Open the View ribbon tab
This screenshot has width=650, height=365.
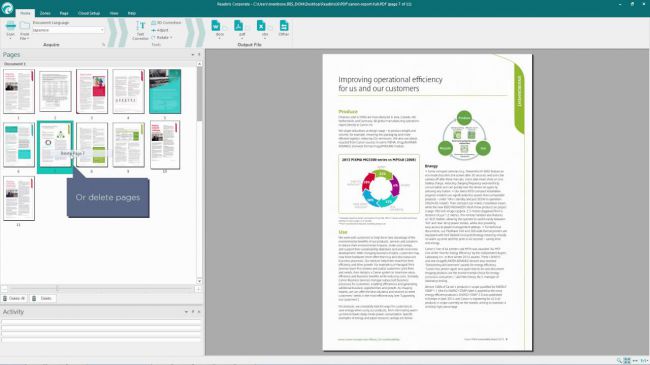coord(114,13)
